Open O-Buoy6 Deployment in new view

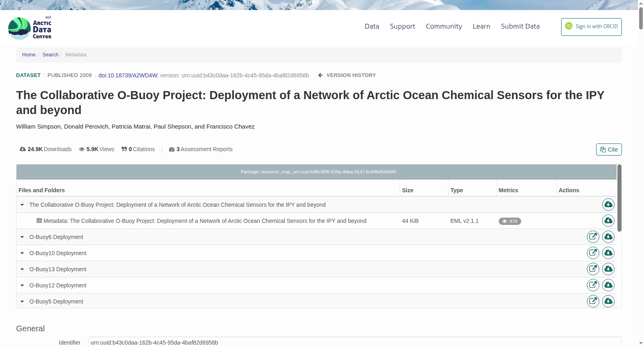593,237
